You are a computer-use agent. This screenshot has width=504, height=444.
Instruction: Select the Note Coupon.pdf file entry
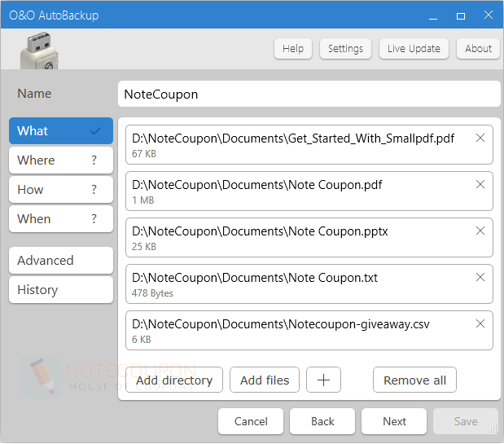(309, 191)
